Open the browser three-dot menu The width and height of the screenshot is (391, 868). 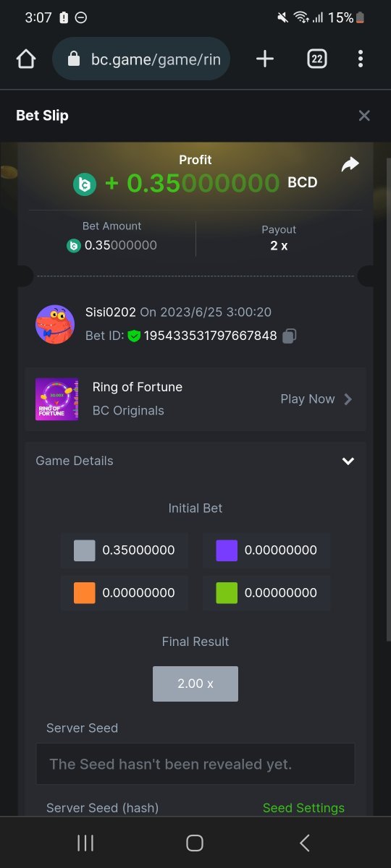coord(361,59)
